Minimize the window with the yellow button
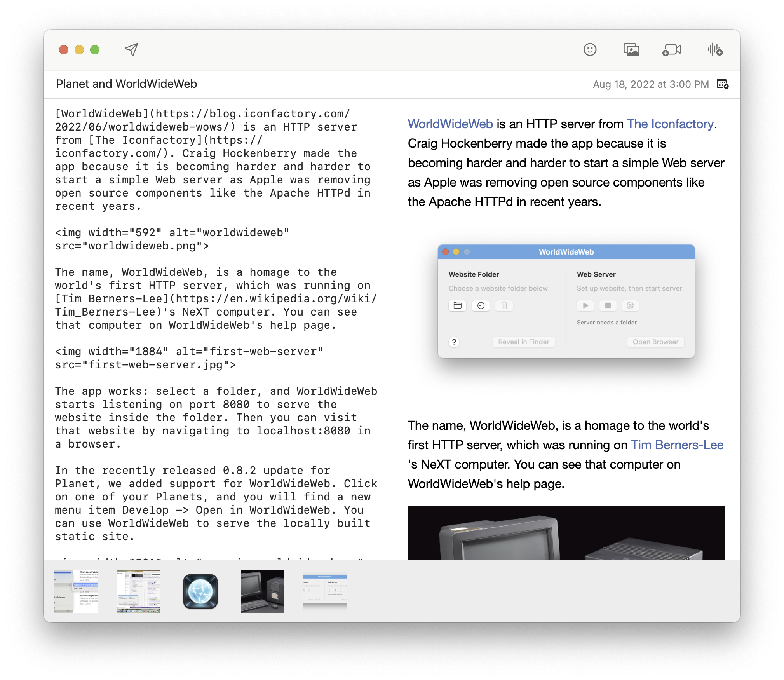The height and width of the screenshot is (680, 784). (x=79, y=50)
